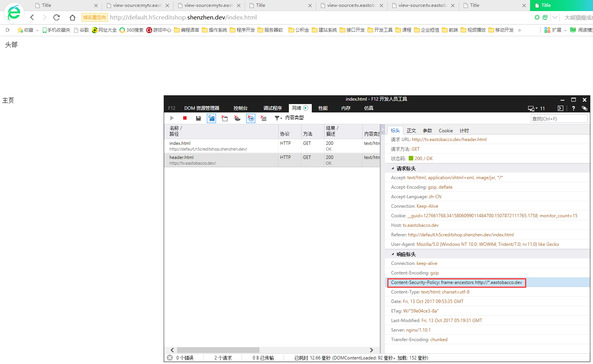Click the clear session entries icon

click(263, 118)
